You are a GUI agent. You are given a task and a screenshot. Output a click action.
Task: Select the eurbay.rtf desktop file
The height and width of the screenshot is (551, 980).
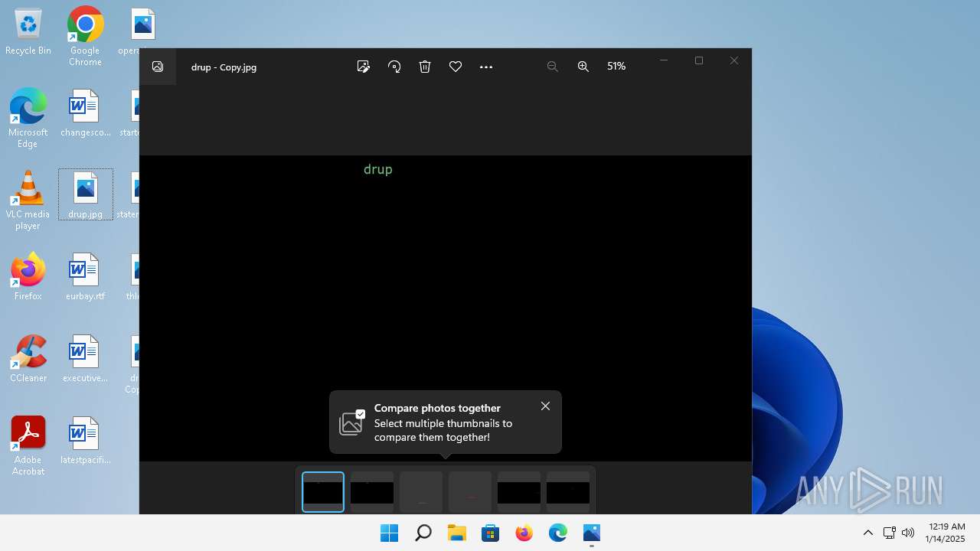click(85, 276)
